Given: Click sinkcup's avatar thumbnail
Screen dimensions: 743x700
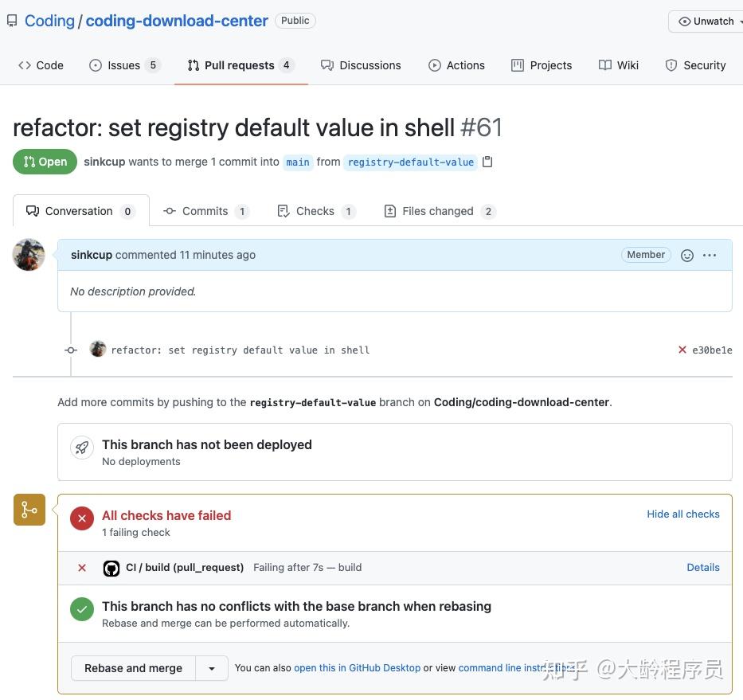Looking at the screenshot, I should tap(29, 254).
